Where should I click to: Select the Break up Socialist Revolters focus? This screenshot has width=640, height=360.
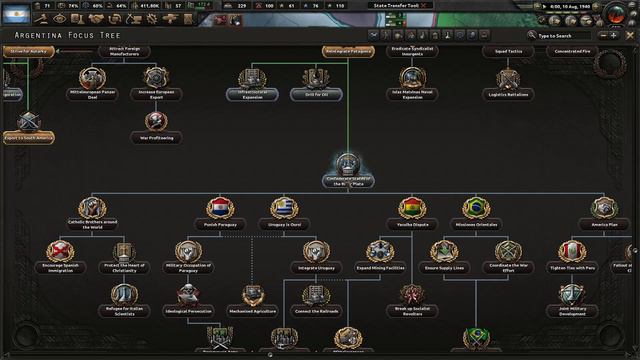[x=412, y=301]
